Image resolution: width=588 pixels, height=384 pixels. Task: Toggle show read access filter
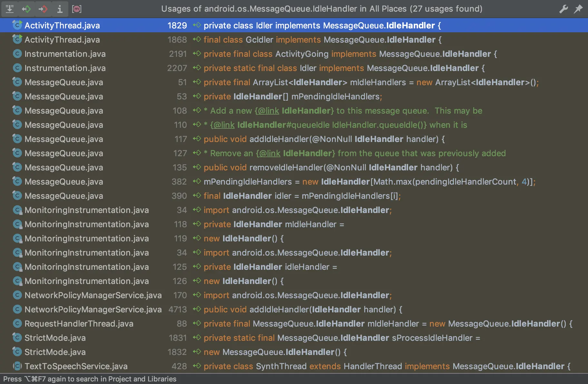pos(26,9)
